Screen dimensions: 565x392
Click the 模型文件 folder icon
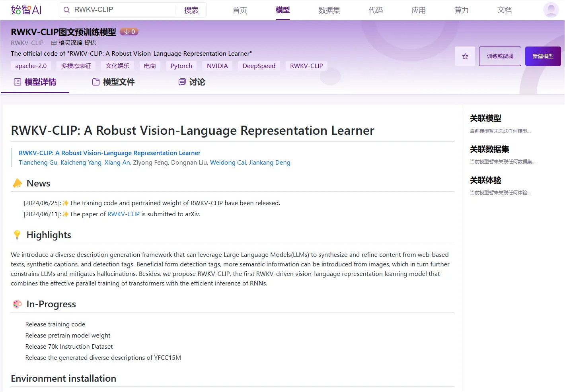(x=96, y=82)
